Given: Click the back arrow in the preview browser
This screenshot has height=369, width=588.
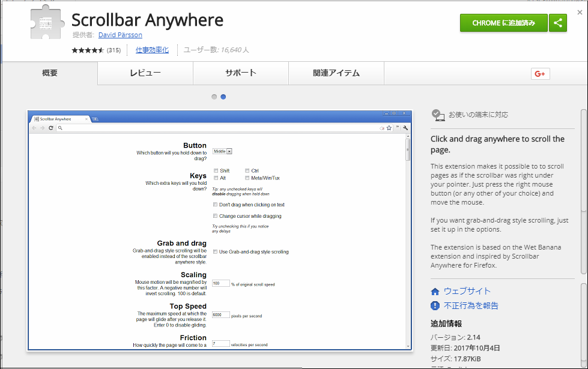Looking at the screenshot, I should pos(34,128).
